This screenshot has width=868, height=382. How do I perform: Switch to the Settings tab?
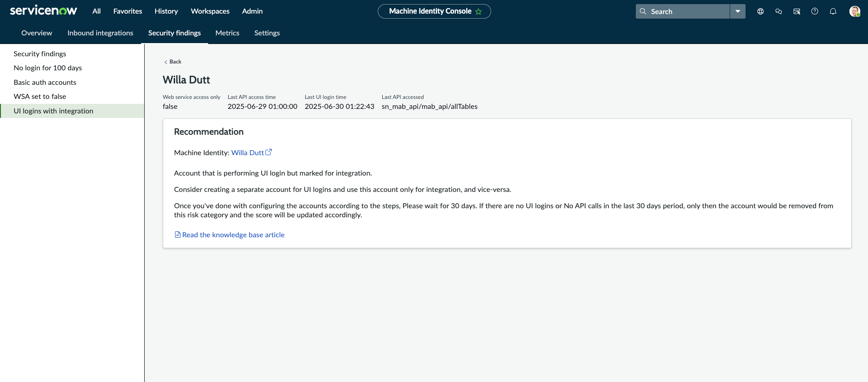tap(267, 33)
